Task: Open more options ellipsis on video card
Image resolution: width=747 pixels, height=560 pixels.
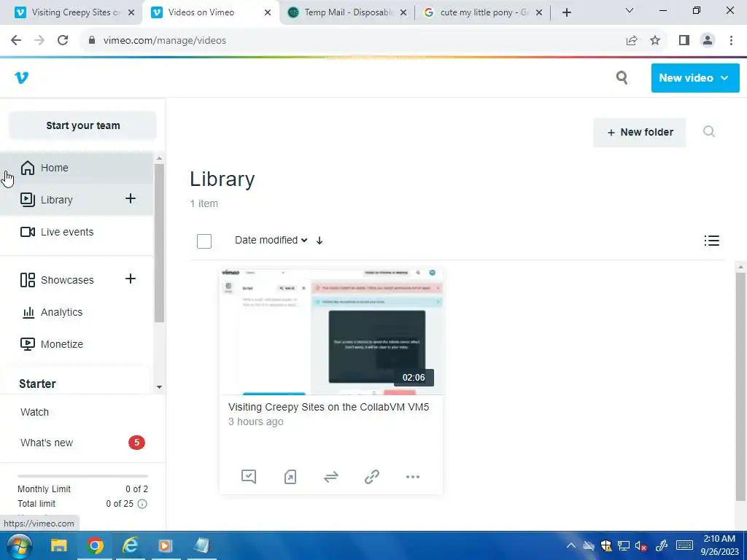Action: click(x=413, y=477)
